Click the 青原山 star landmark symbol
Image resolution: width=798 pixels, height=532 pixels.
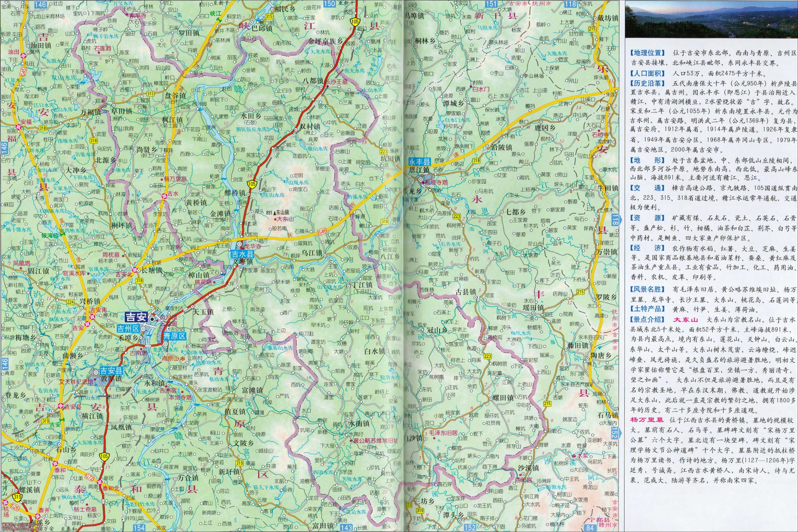tap(183, 358)
